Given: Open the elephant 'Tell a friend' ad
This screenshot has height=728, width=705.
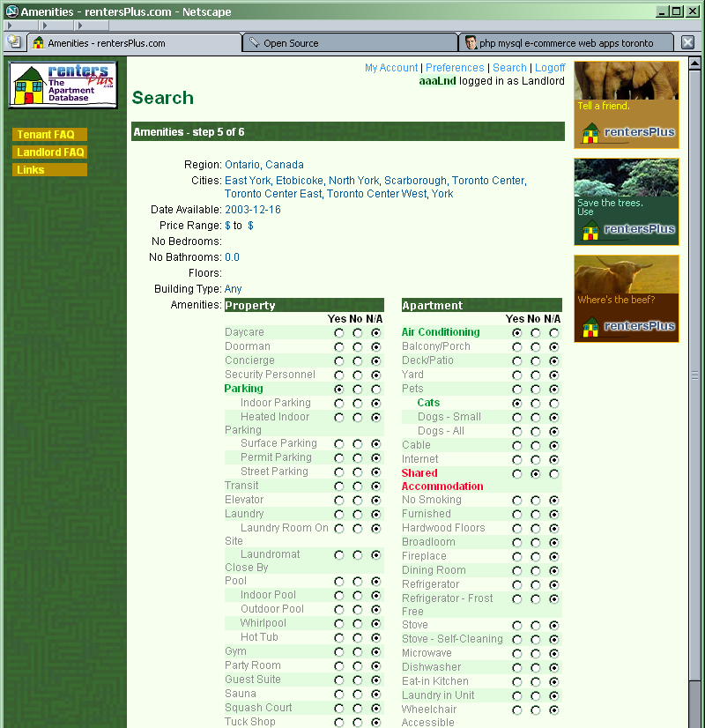Looking at the screenshot, I should point(626,105).
